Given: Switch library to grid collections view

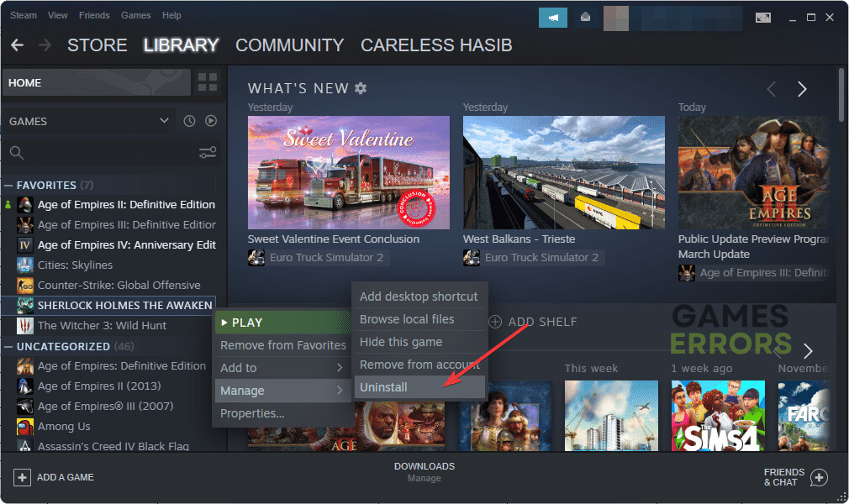Looking at the screenshot, I should click(208, 82).
